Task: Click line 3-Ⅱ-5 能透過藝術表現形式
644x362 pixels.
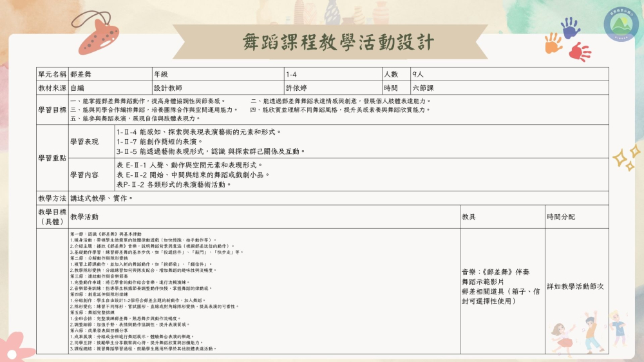Action: pos(211,151)
